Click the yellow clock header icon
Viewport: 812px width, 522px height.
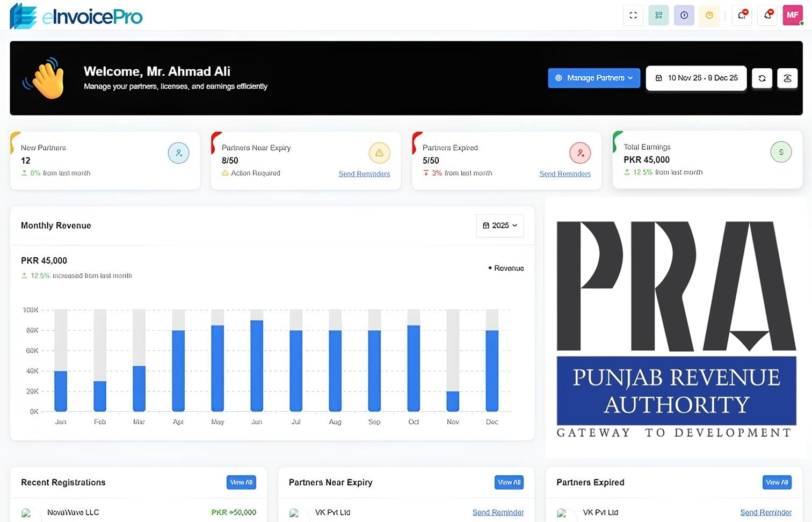pyautogui.click(x=709, y=16)
